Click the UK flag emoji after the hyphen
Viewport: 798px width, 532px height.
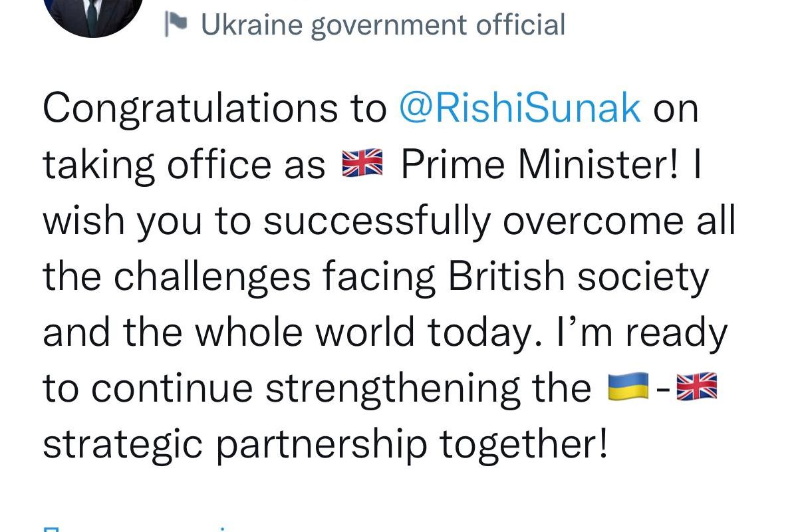pos(696,388)
